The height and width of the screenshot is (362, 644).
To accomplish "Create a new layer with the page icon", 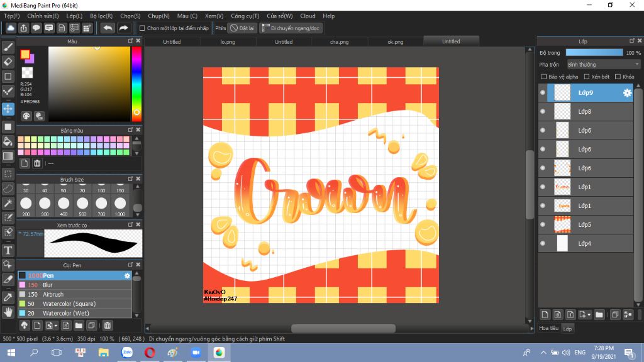I will point(545,315).
